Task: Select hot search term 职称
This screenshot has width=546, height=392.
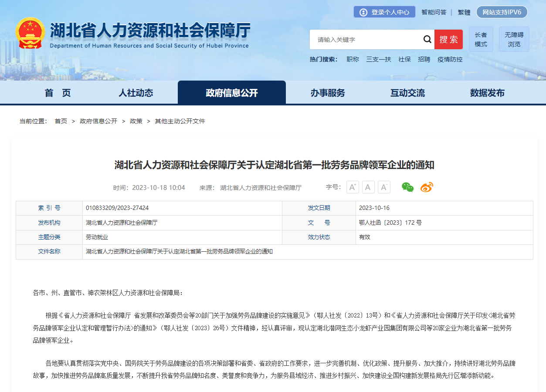Action: (353, 59)
